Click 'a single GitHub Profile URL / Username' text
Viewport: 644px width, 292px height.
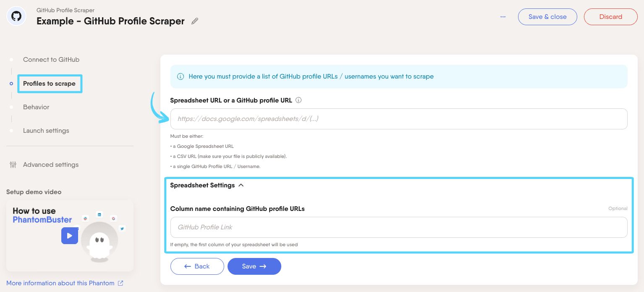point(217,166)
